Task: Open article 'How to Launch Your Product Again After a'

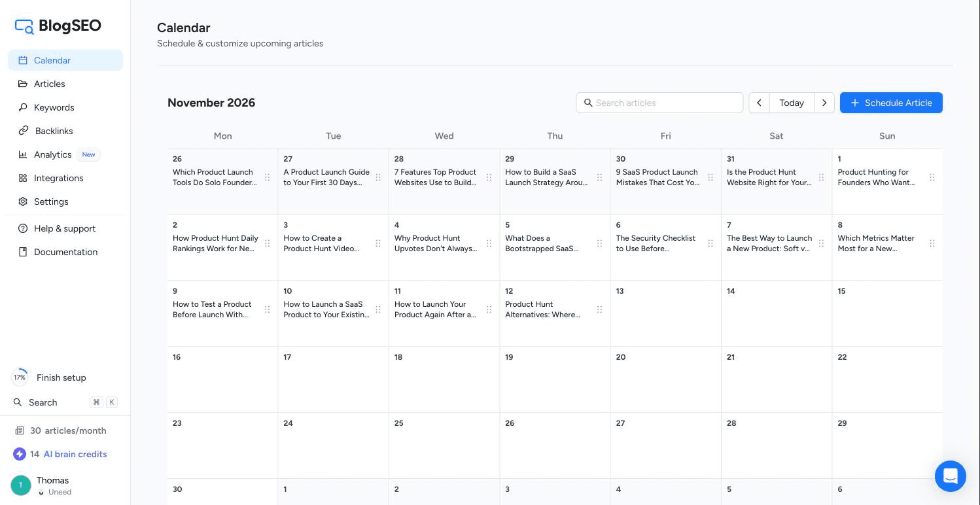Action: tap(435, 309)
